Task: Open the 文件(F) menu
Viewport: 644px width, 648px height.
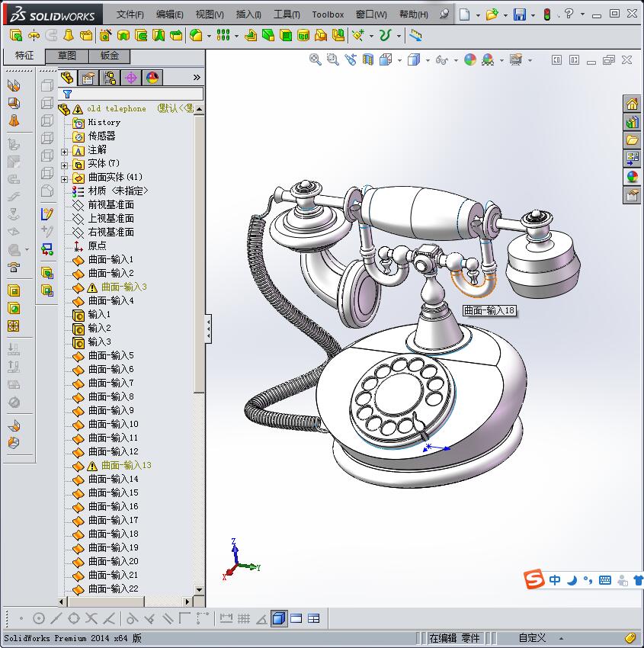Action: pyautogui.click(x=130, y=14)
